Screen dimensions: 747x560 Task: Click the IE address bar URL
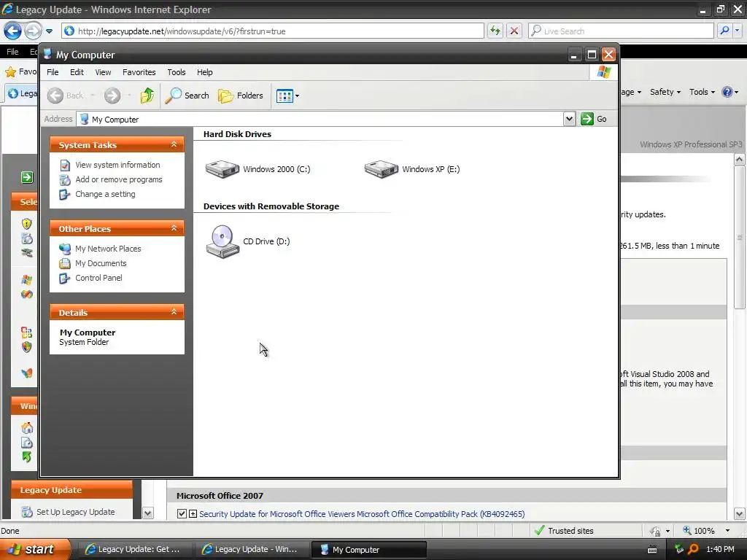[x=182, y=31]
